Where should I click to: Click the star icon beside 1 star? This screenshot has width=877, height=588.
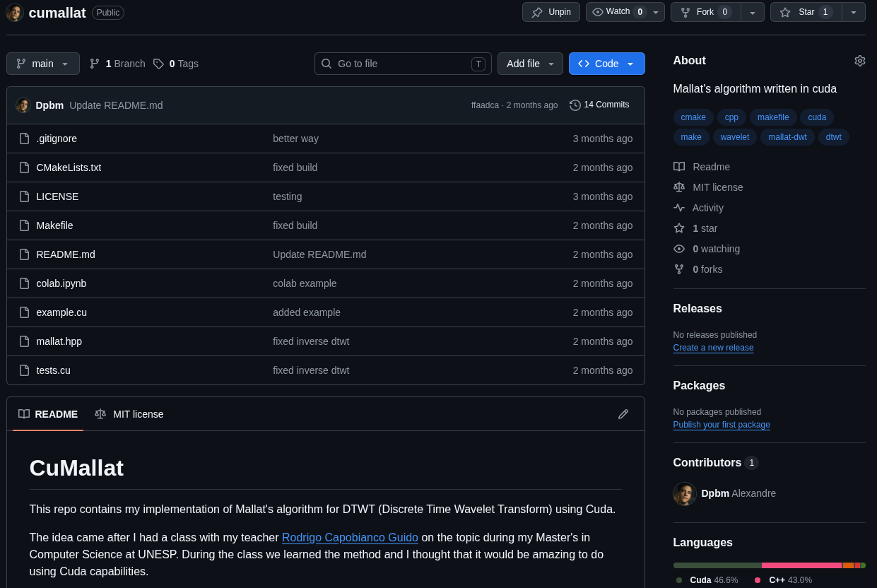point(679,228)
